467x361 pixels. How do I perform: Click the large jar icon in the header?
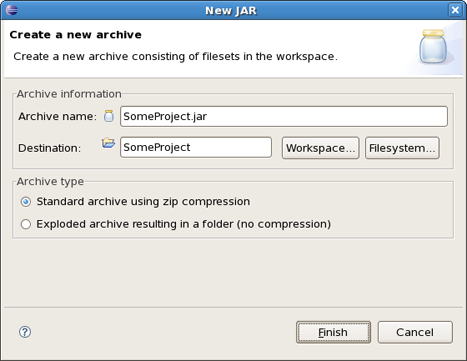click(433, 46)
